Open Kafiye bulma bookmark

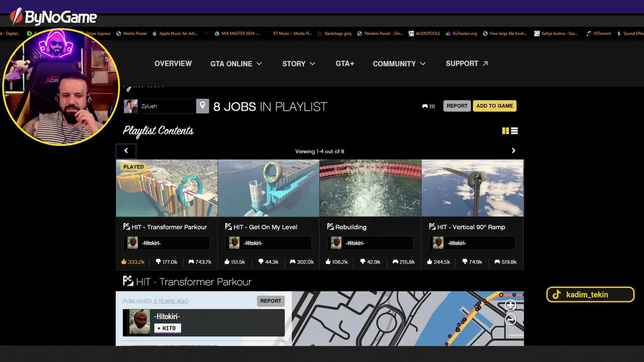[556, 33]
